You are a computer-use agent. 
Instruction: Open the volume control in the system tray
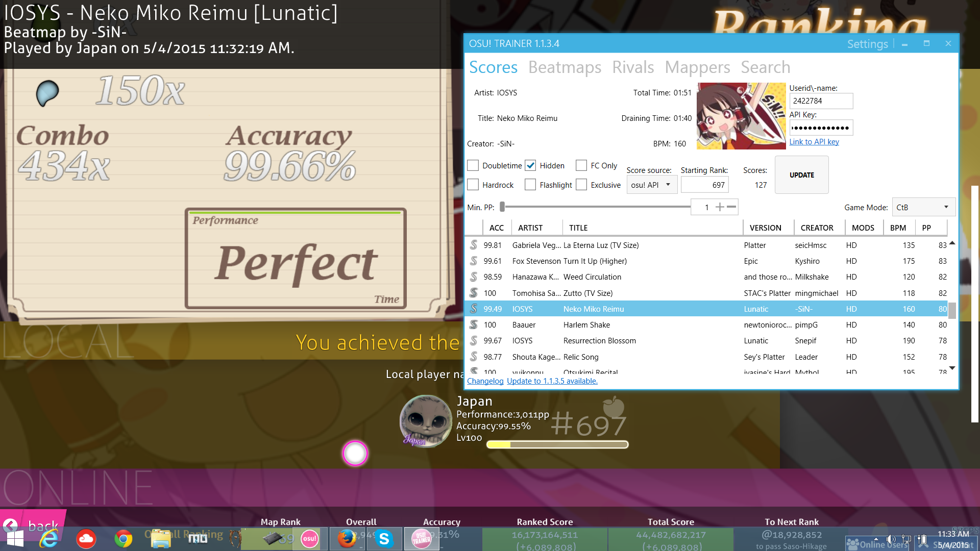[891, 539]
